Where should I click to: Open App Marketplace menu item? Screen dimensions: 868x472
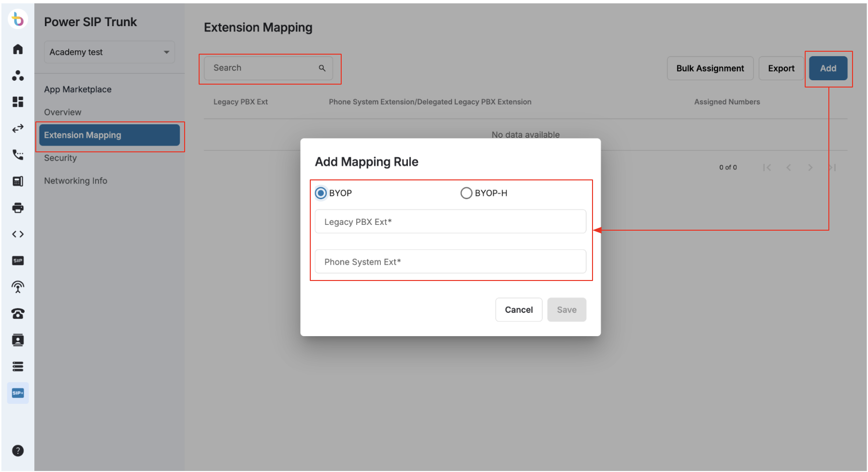pos(78,89)
